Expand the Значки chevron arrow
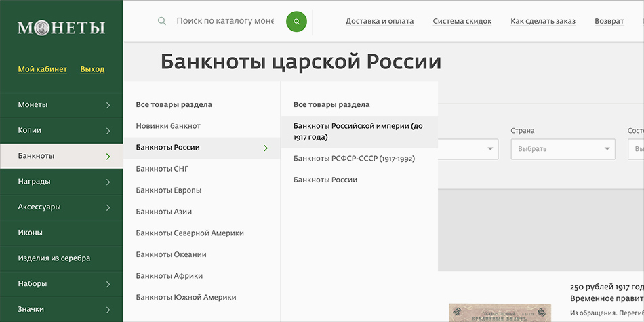The height and width of the screenshot is (322, 644). [108, 310]
